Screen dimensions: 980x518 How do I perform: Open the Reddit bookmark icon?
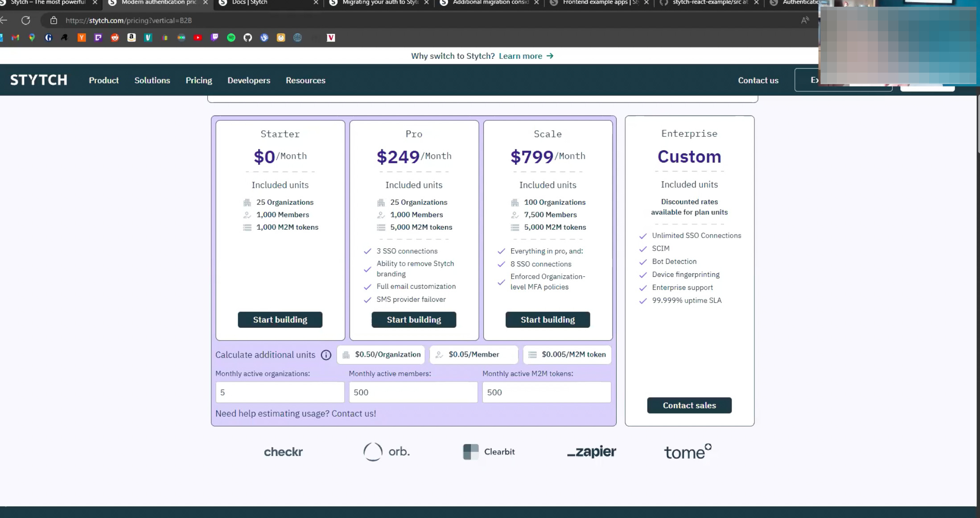(115, 38)
